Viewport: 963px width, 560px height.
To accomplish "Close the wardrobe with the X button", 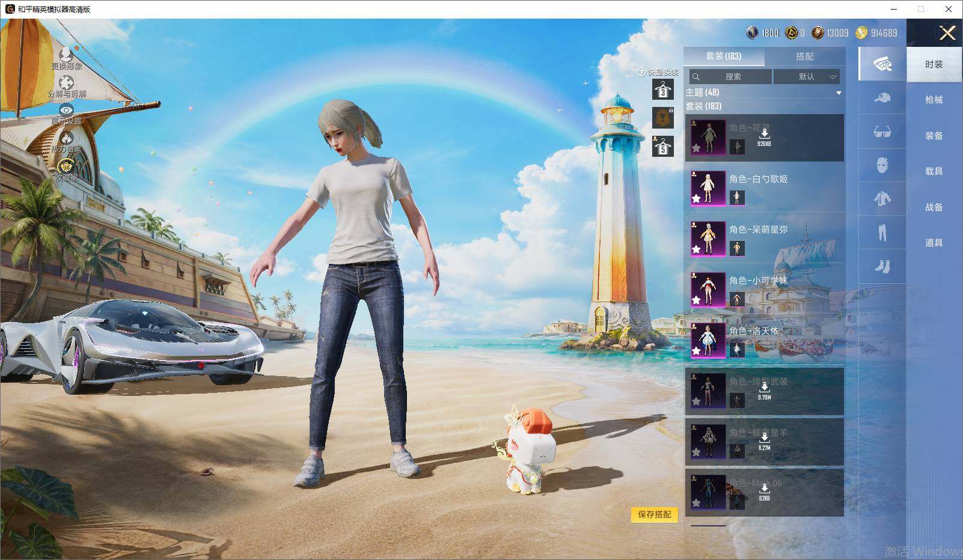I will pyautogui.click(x=947, y=33).
